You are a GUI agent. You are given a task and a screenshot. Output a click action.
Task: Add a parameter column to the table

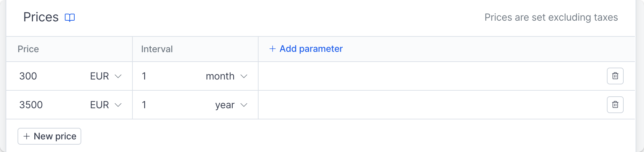(x=306, y=49)
